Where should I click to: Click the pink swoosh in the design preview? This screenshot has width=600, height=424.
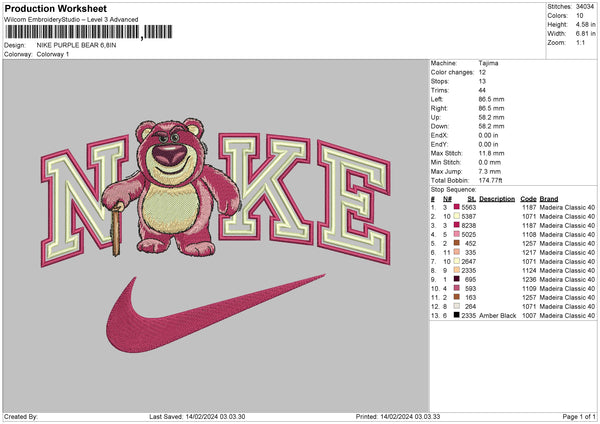(x=215, y=313)
